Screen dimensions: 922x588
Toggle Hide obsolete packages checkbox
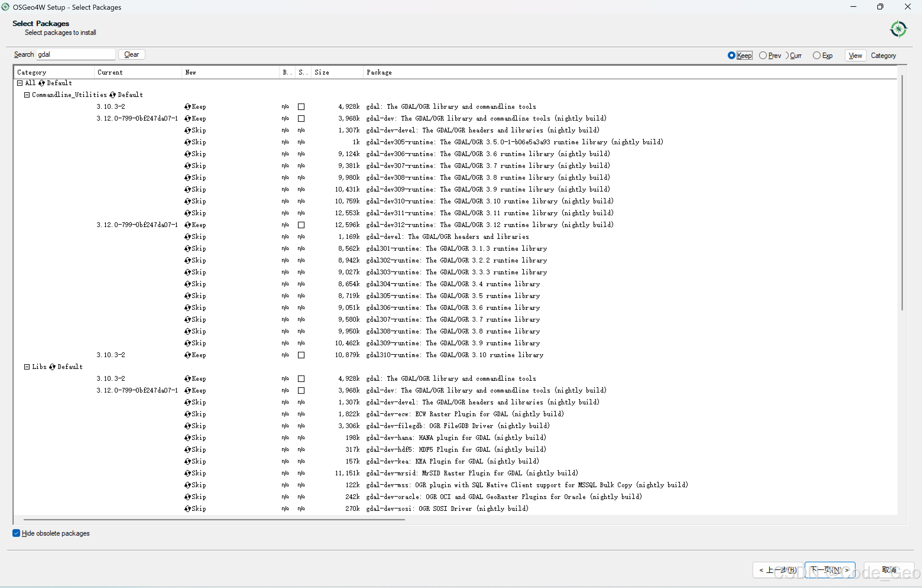click(x=16, y=533)
